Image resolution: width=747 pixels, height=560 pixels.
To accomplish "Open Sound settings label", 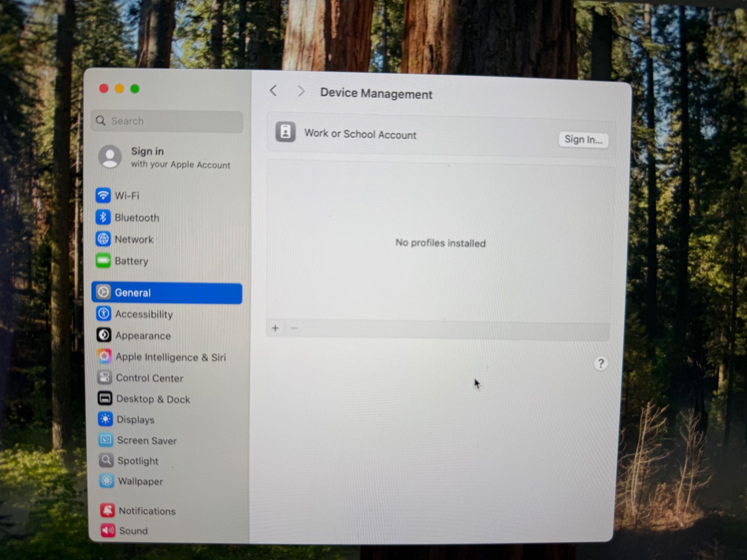I will coord(133,531).
